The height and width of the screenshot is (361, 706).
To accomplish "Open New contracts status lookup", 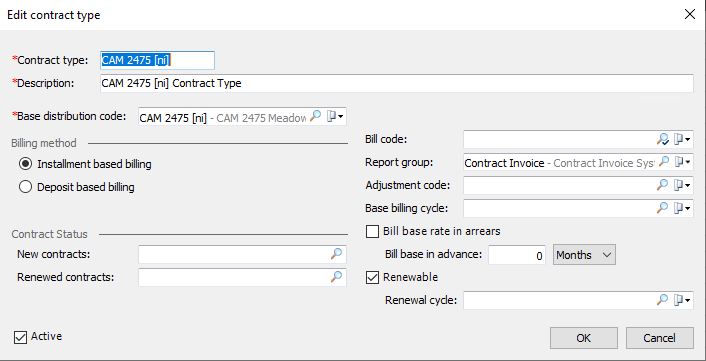I will [336, 254].
